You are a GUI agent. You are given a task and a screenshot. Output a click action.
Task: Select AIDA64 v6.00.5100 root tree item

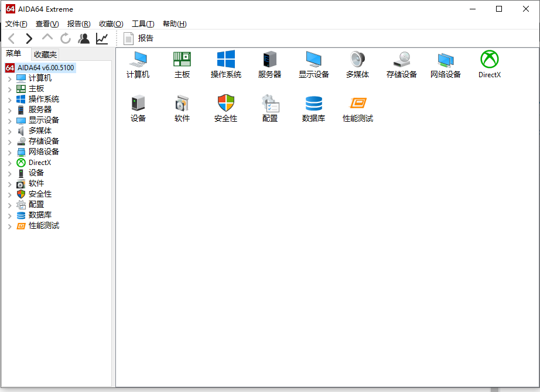coord(40,67)
